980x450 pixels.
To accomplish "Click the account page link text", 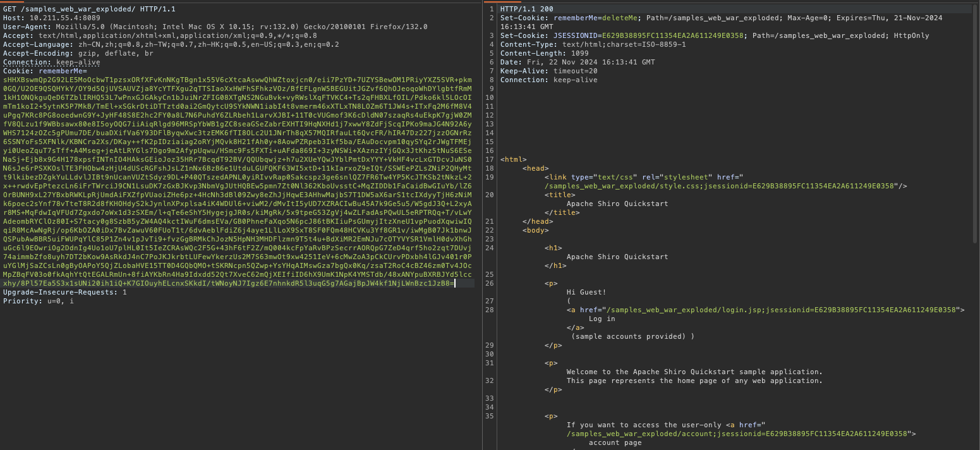I will [615, 442].
